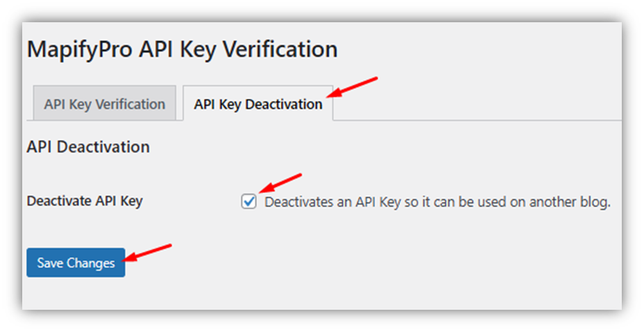
Task: Click the red arrow pointing at the checkbox
Action: click(x=281, y=183)
